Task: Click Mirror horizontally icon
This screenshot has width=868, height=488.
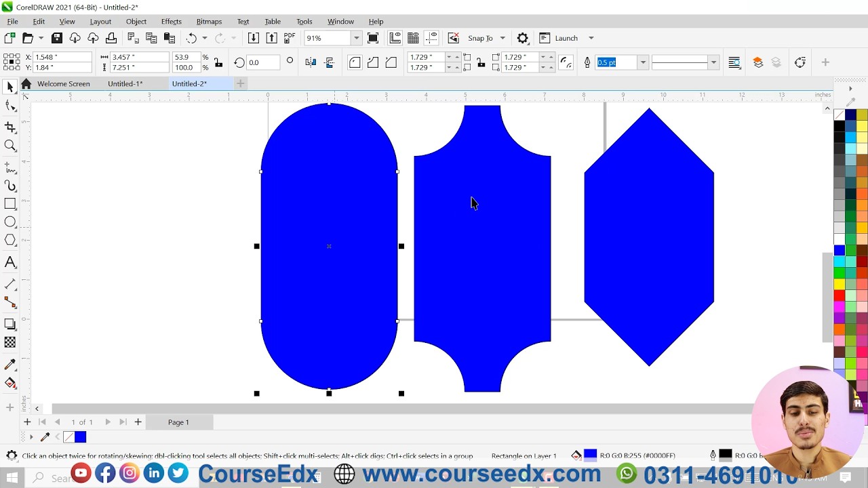Action: 311,62
